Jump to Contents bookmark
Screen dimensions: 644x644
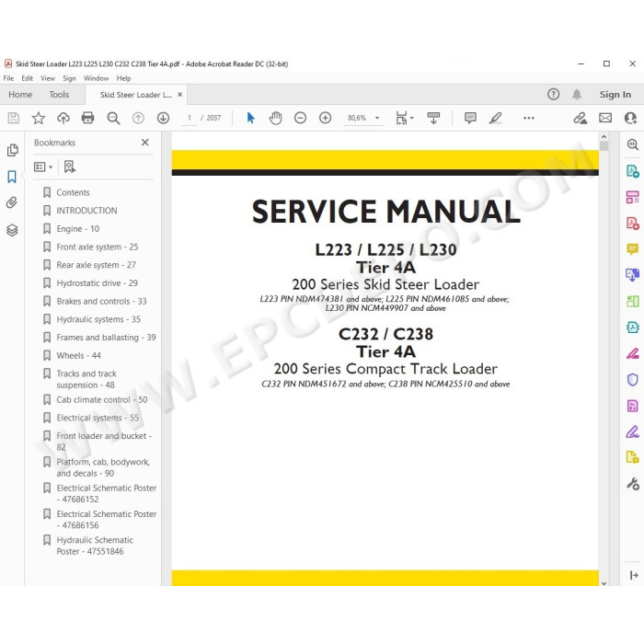click(x=73, y=192)
